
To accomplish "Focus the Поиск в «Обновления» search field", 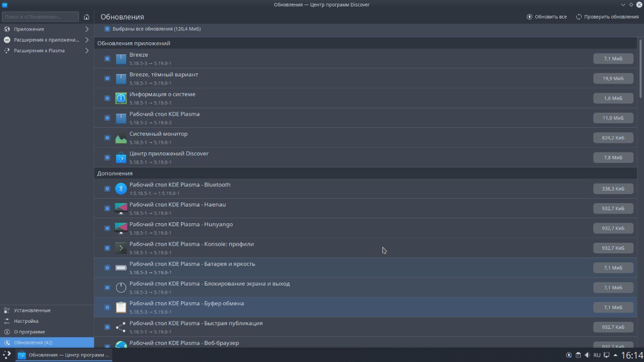I will coord(40,17).
